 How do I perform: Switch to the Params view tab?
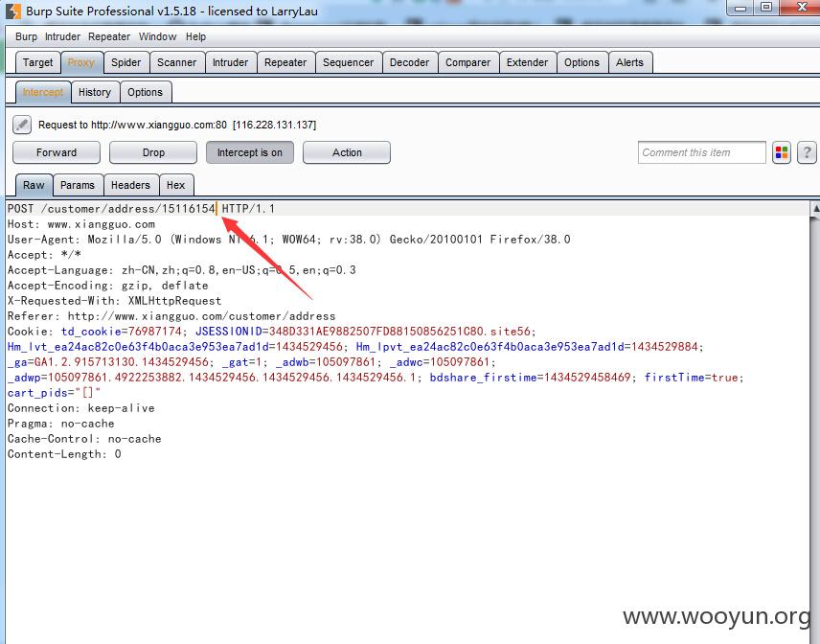click(78, 185)
